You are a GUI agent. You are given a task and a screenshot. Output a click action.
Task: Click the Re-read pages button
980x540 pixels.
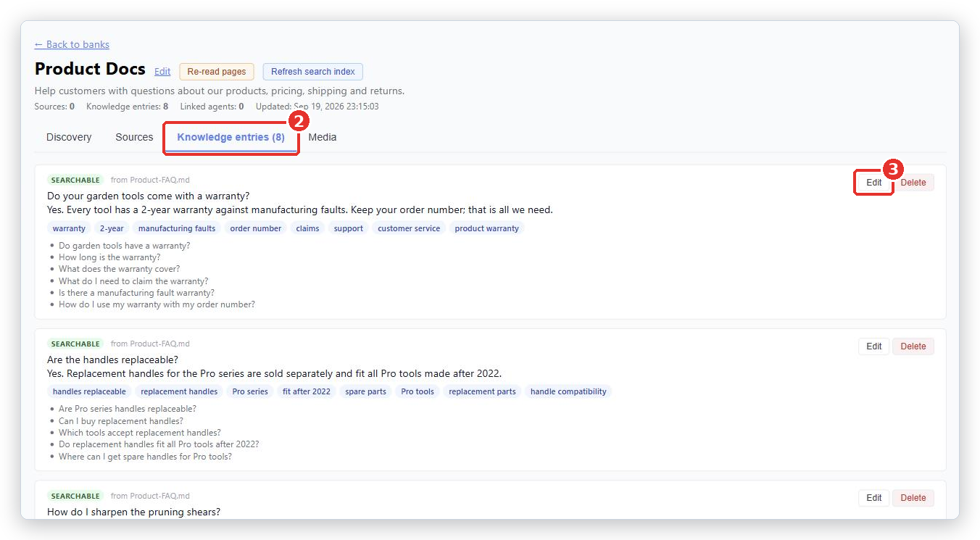click(217, 72)
